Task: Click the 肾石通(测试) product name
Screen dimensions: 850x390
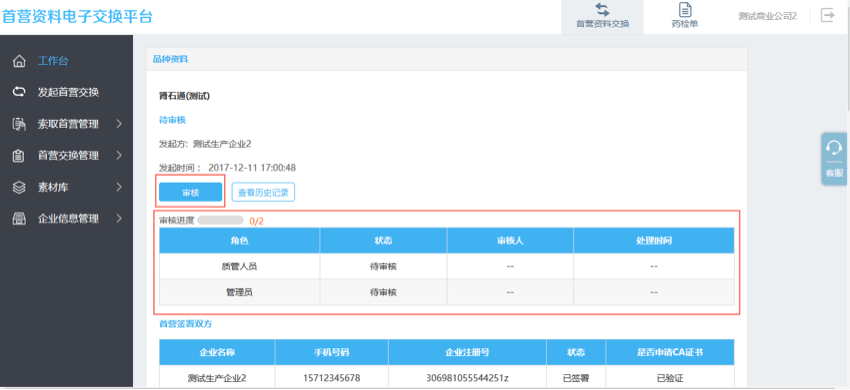Action: (x=184, y=97)
